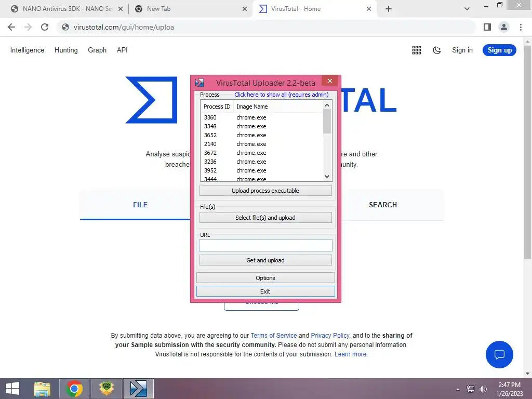Screen dimensions: 532x399
Task: Click the Exit button
Action: tap(265, 291)
